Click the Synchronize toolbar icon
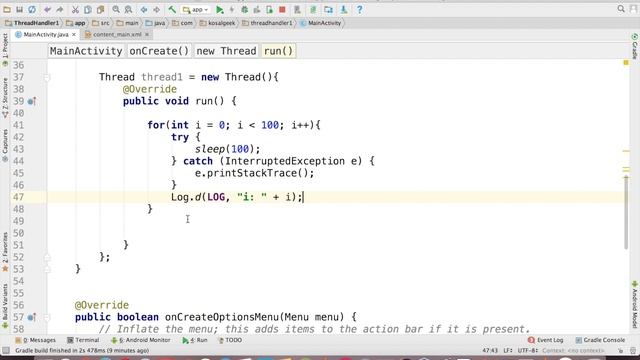The width and height of the screenshot is (640, 360). click(32, 9)
